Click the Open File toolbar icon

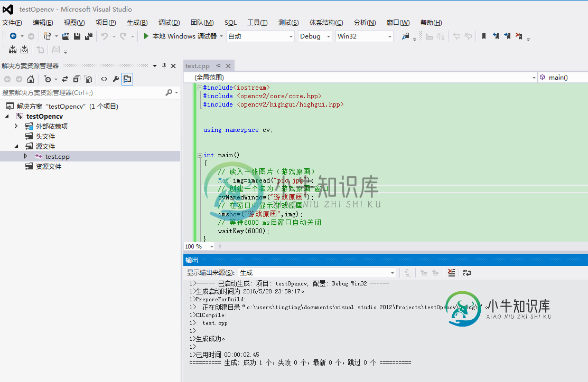click(x=66, y=36)
